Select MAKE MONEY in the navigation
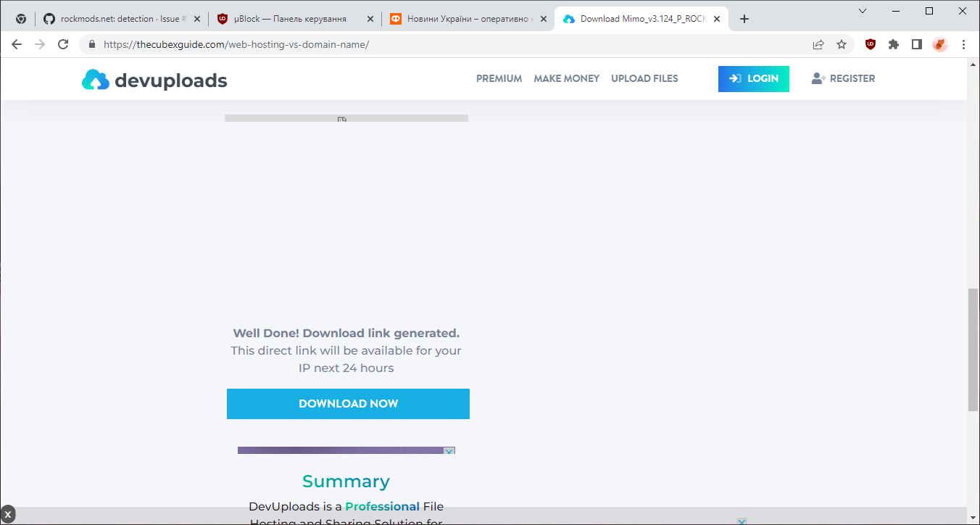The image size is (980, 525). [x=566, y=78]
